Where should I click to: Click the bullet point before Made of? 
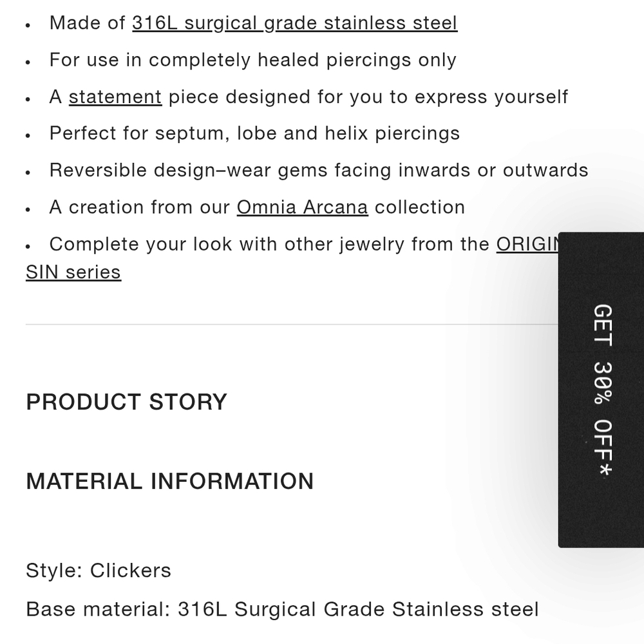tap(28, 26)
